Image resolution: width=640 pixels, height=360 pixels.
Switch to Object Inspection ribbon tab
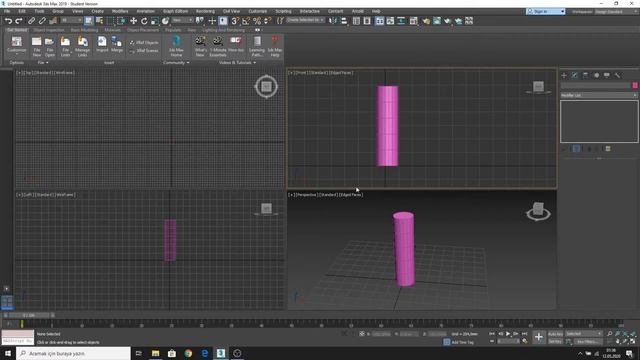(x=49, y=30)
